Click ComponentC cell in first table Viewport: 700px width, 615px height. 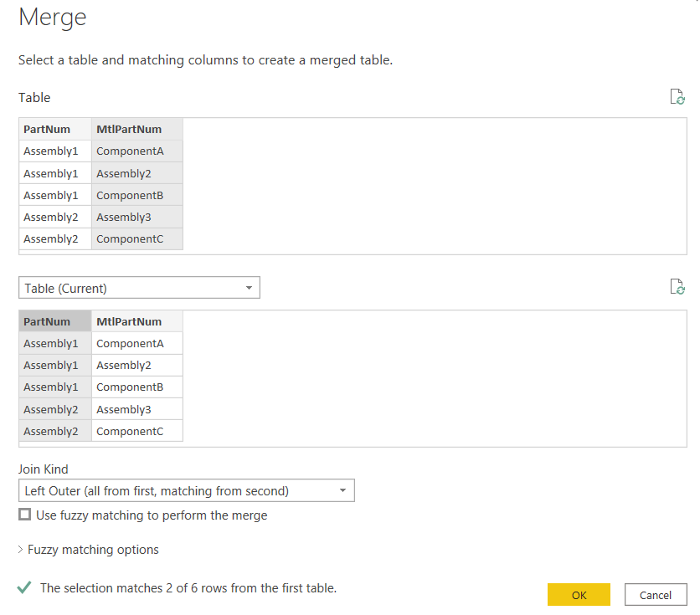click(137, 238)
